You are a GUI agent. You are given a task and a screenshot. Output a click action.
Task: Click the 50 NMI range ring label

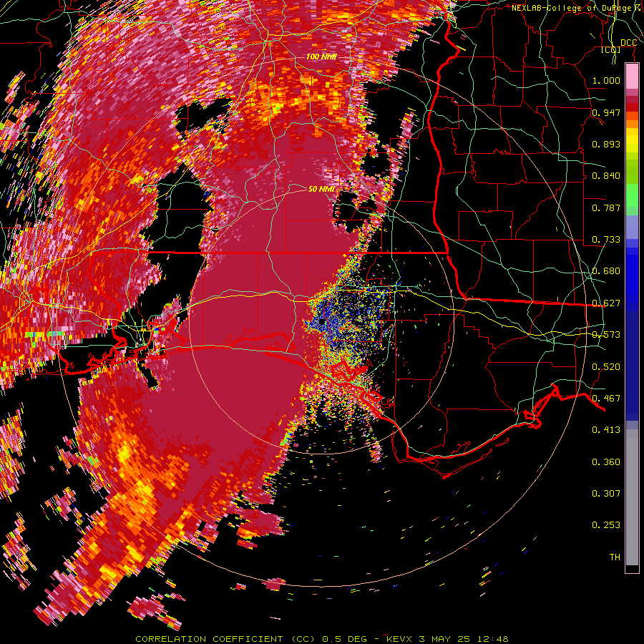tap(321, 190)
